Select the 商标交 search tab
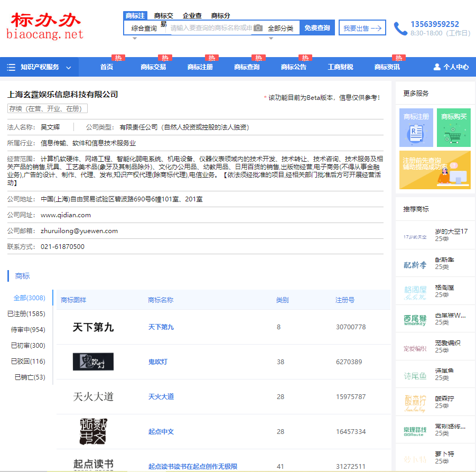This screenshot has height=472, width=476. (x=163, y=15)
